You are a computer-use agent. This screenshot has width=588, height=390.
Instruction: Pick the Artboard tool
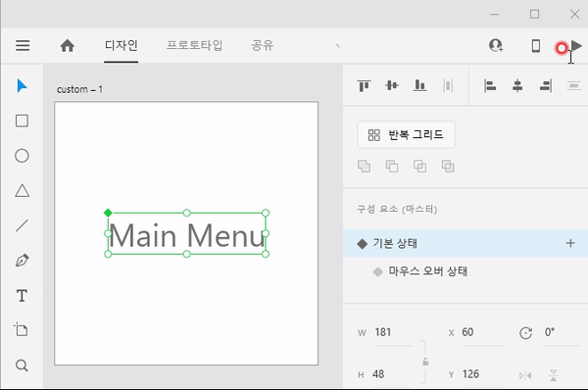tap(21, 329)
